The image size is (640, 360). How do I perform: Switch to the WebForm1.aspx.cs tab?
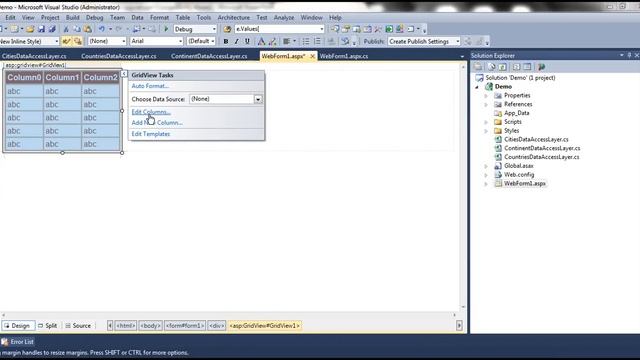pos(344,56)
